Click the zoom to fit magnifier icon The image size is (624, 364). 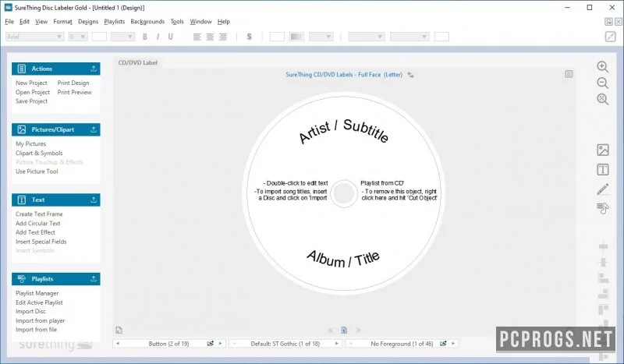602,99
